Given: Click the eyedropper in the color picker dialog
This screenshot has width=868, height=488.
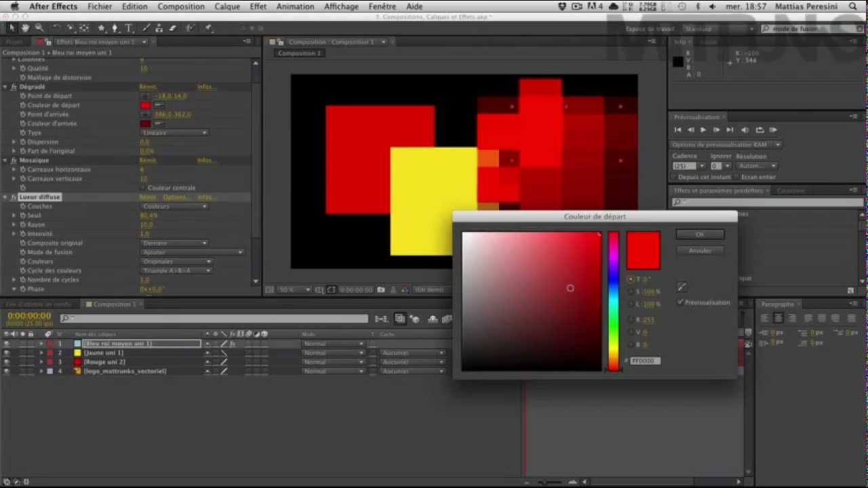Looking at the screenshot, I should 682,287.
